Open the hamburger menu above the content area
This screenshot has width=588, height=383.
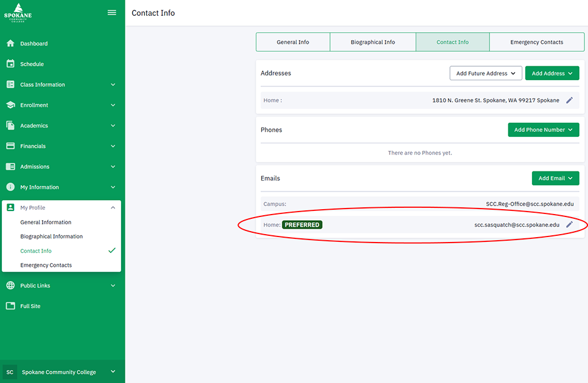[111, 12]
